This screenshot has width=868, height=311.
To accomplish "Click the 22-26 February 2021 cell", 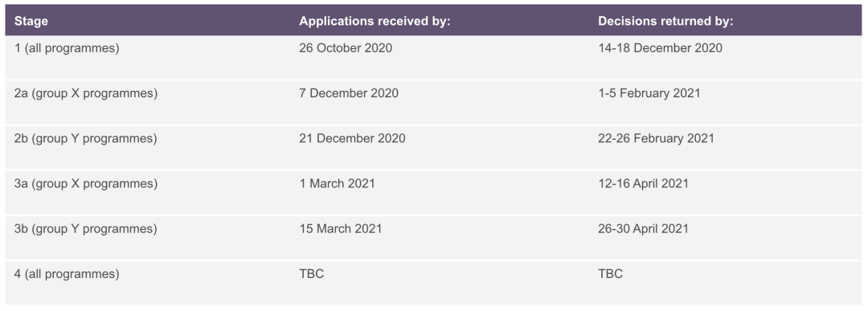I will 656,138.
